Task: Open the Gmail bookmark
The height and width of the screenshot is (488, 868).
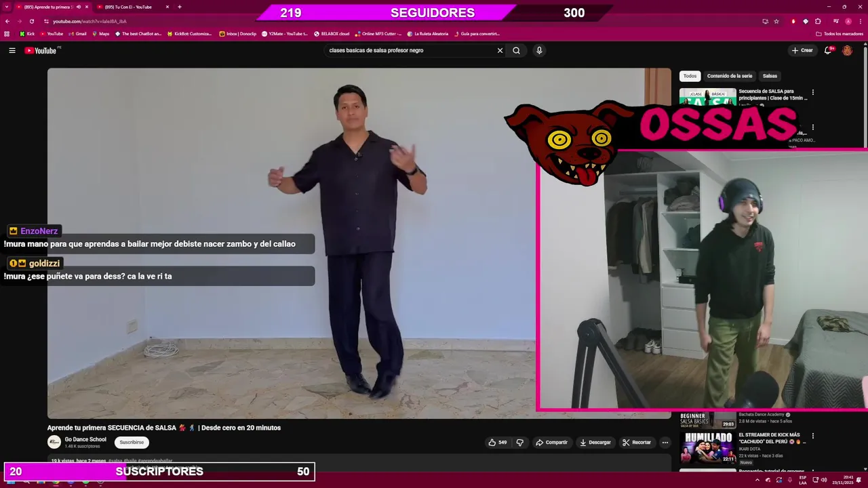Action: tap(77, 33)
